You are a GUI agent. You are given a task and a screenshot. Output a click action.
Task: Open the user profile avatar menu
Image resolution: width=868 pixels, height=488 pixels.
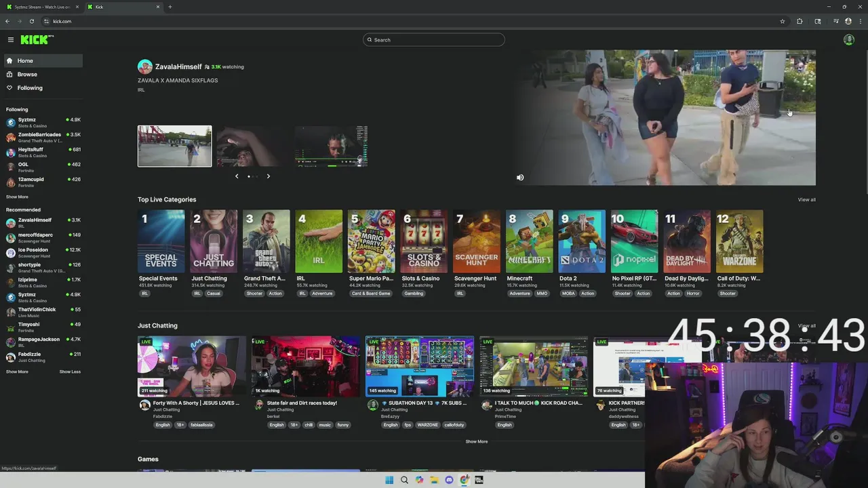click(848, 40)
